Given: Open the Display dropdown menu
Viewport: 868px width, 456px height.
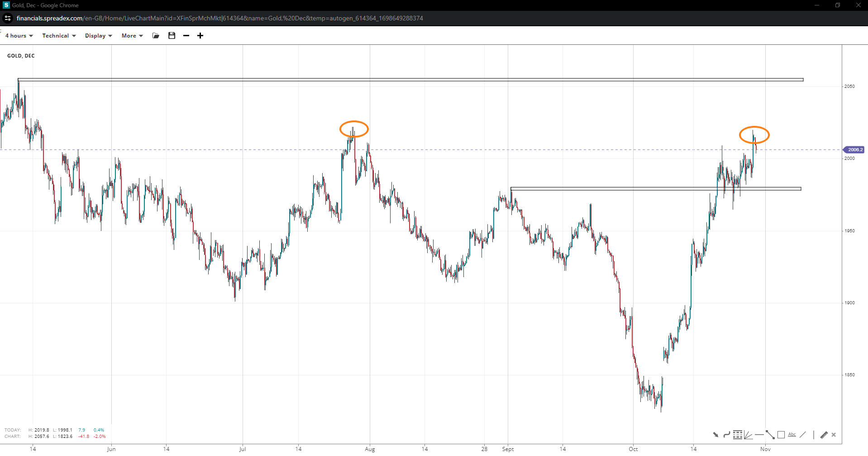Looking at the screenshot, I should click(98, 36).
